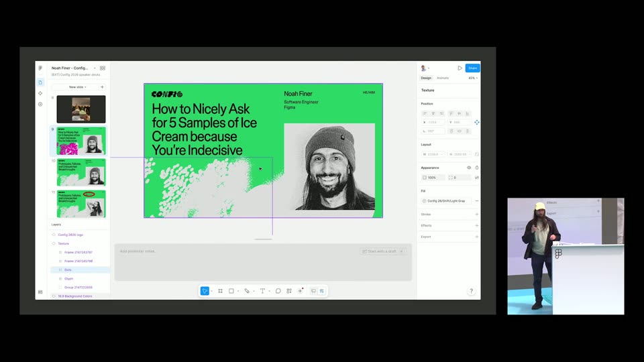This screenshot has width=644, height=362.
Task: Click align top icon in Position
Action: pyautogui.click(x=451, y=114)
